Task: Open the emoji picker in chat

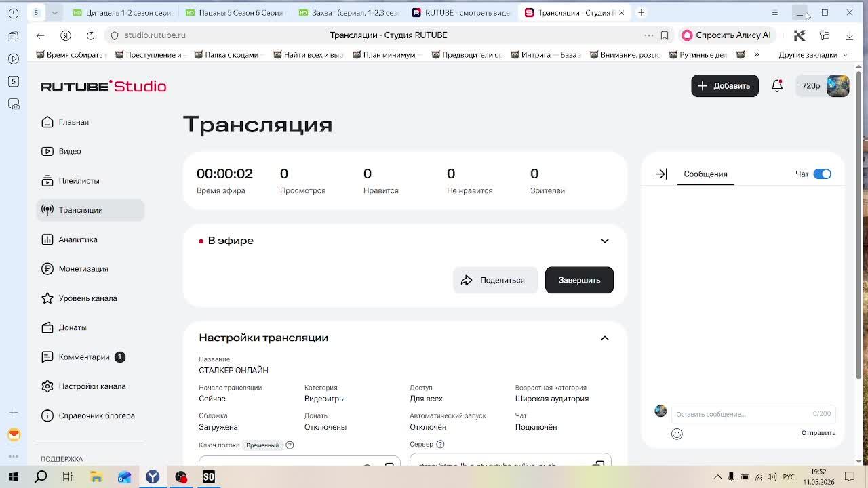Action: (x=677, y=434)
